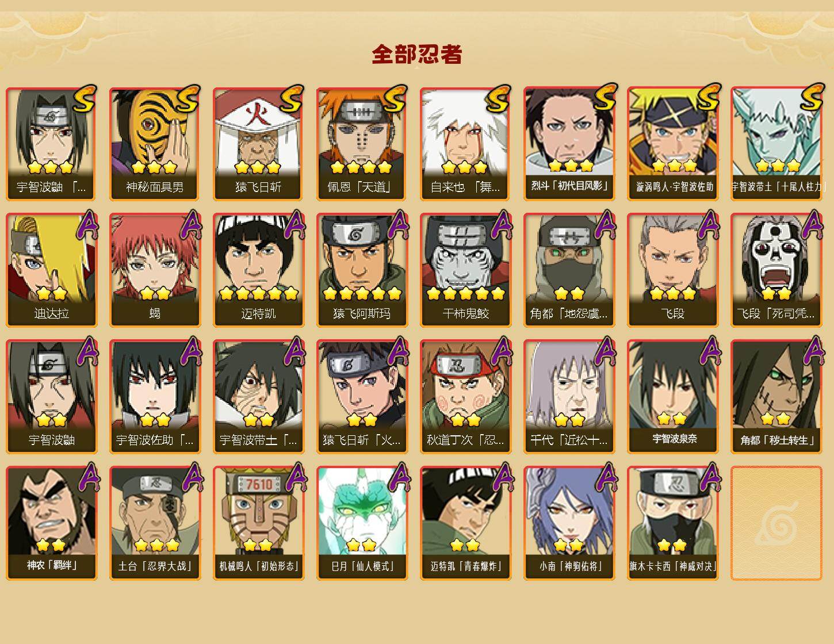The image size is (834, 644).
Task: Select the 干柿鬼鲛 ninja card
Action: (x=465, y=270)
